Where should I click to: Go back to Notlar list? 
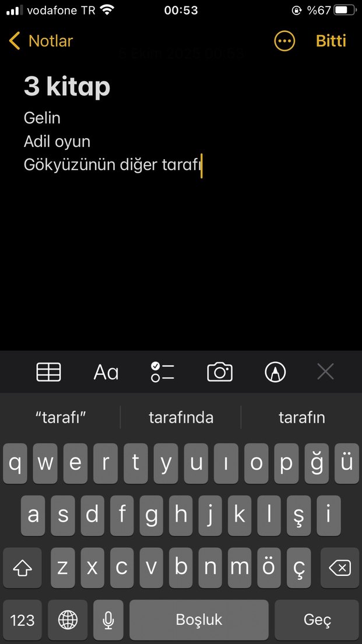[41, 41]
